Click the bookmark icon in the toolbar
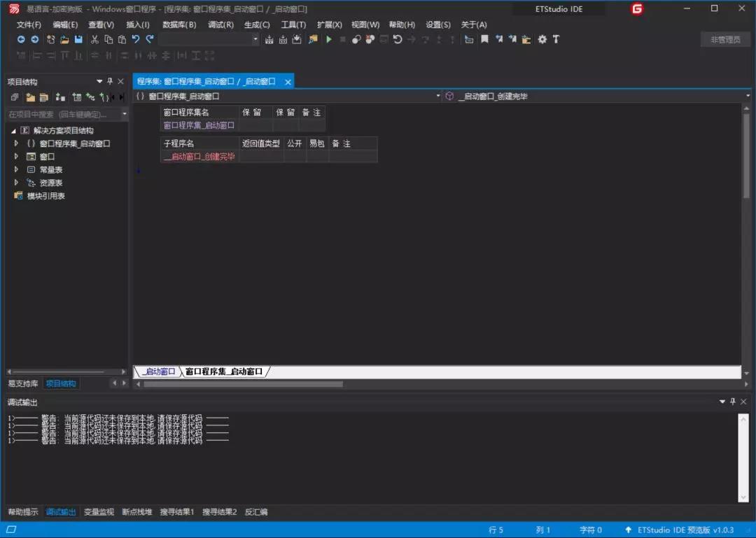The width and height of the screenshot is (756, 538). pyautogui.click(x=486, y=39)
